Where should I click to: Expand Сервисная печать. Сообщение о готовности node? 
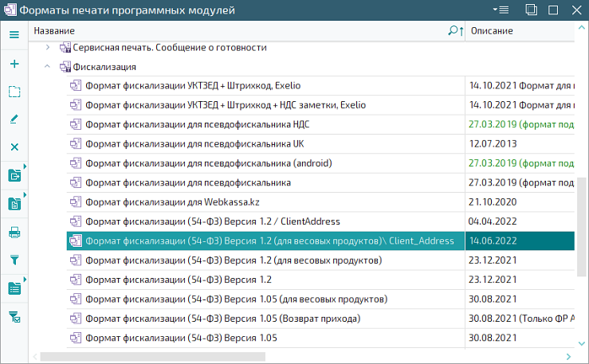coord(48,48)
